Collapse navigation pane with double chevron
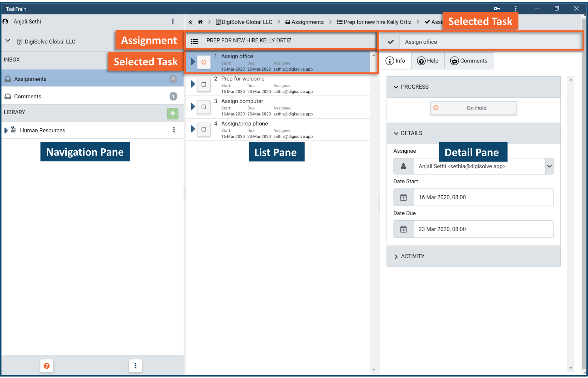This screenshot has height=378, width=588. pos(190,22)
